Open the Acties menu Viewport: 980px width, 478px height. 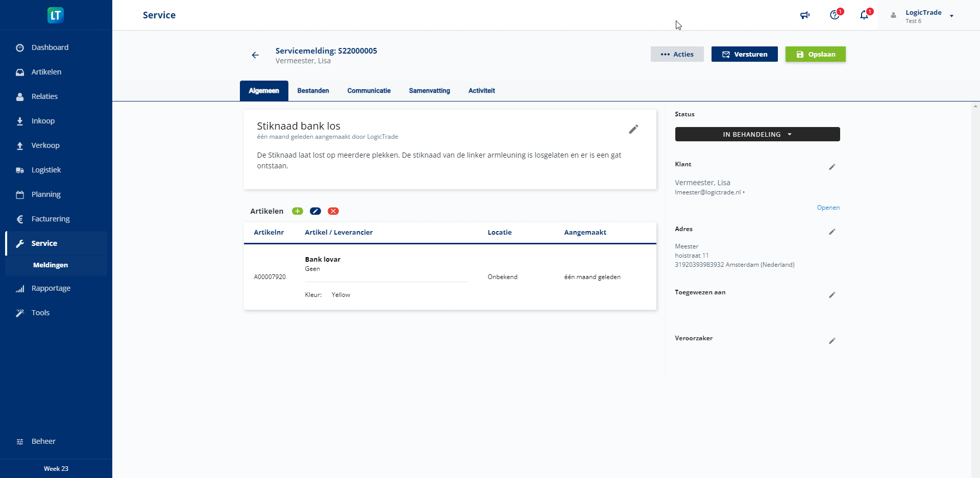(x=677, y=54)
